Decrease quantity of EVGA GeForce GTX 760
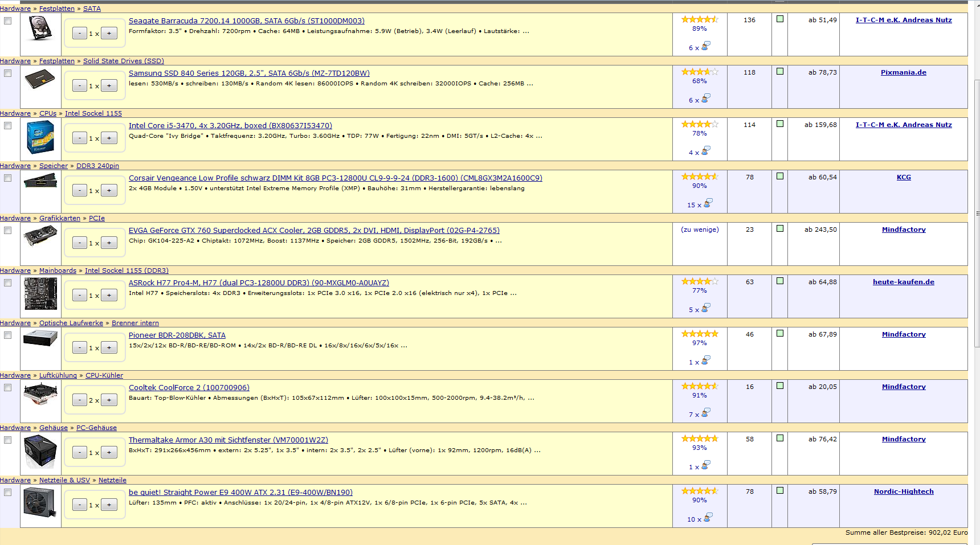Image resolution: width=980 pixels, height=545 pixels. pos(80,243)
